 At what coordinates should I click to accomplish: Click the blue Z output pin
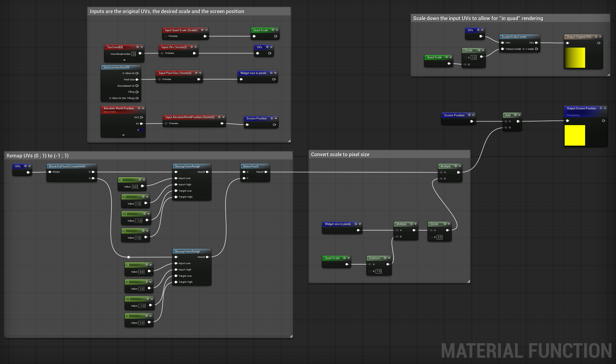coord(141,130)
